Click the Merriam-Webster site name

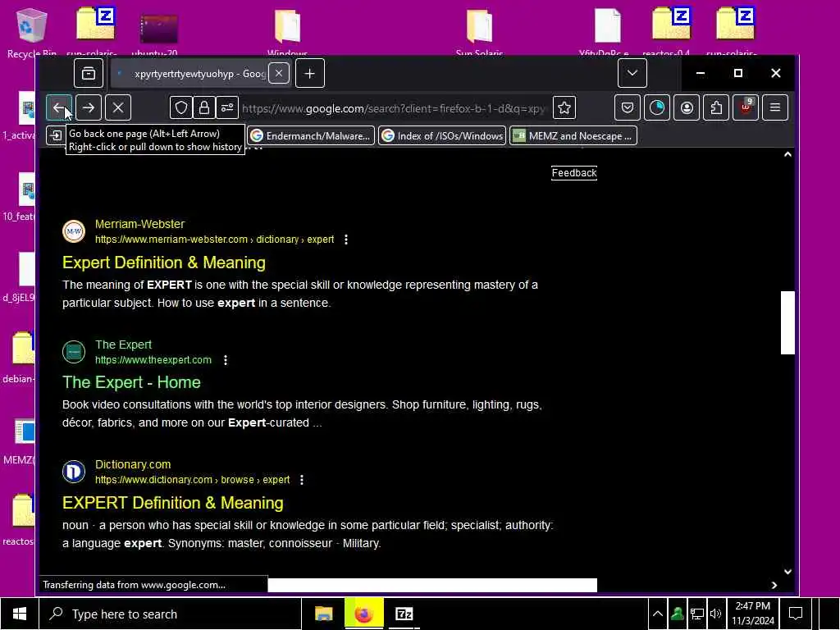139,224
